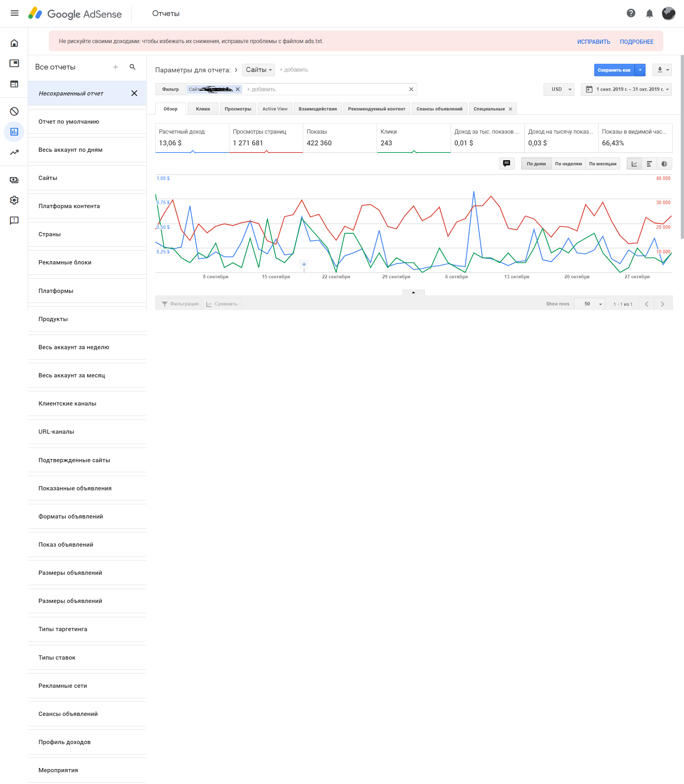Open the Страны report in list
684x784 pixels.
click(50, 234)
